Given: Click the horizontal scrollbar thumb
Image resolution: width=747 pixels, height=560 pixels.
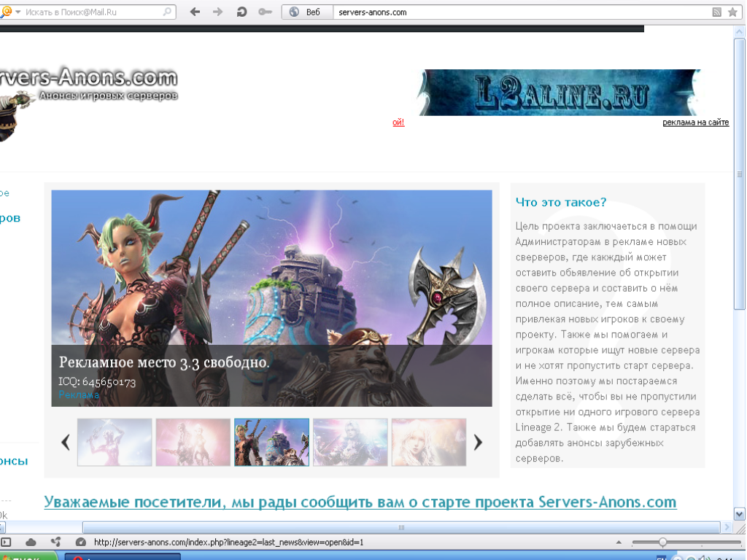Looking at the screenshot, I should 401,527.
